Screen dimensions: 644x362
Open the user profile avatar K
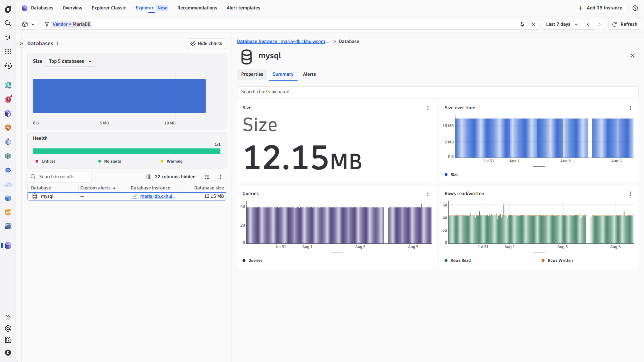(8, 352)
